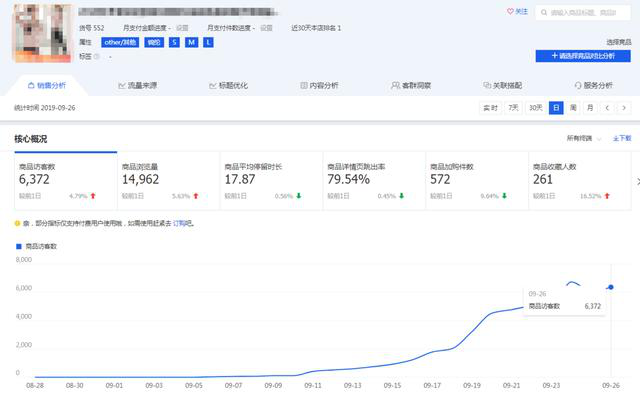Open the 所有终端 terminal dropdown
Screen dimensions: 640x401
click(584, 138)
